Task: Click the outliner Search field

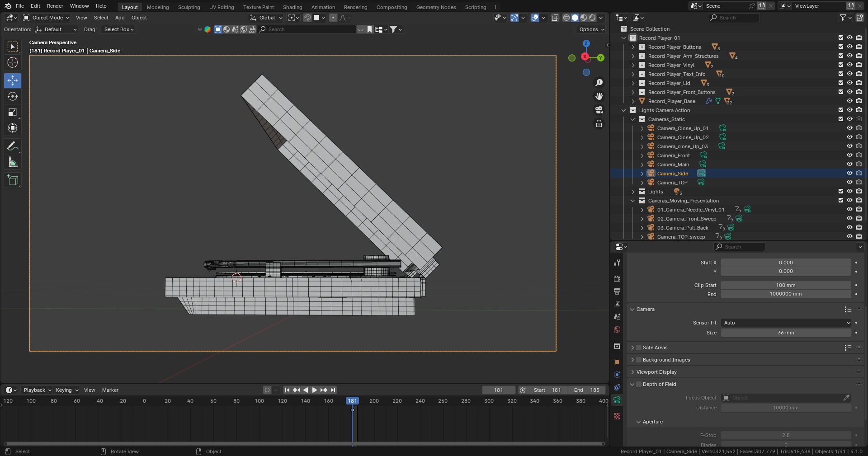Action: [x=734, y=18]
